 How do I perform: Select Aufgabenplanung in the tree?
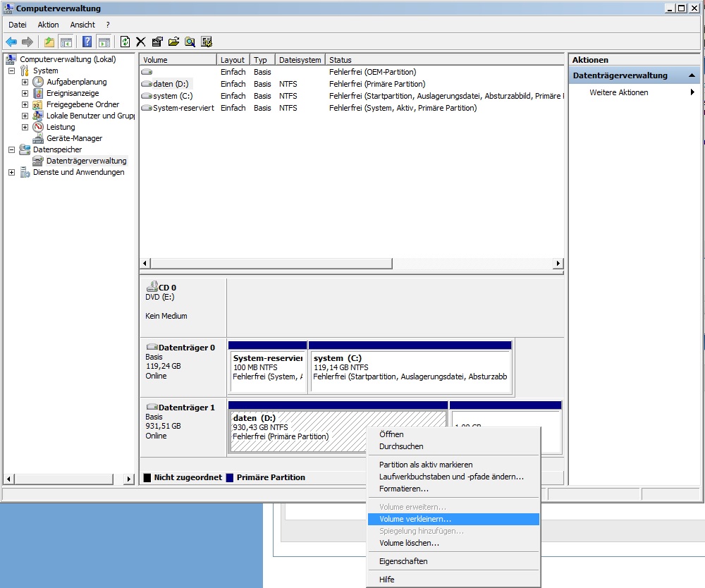(76, 82)
